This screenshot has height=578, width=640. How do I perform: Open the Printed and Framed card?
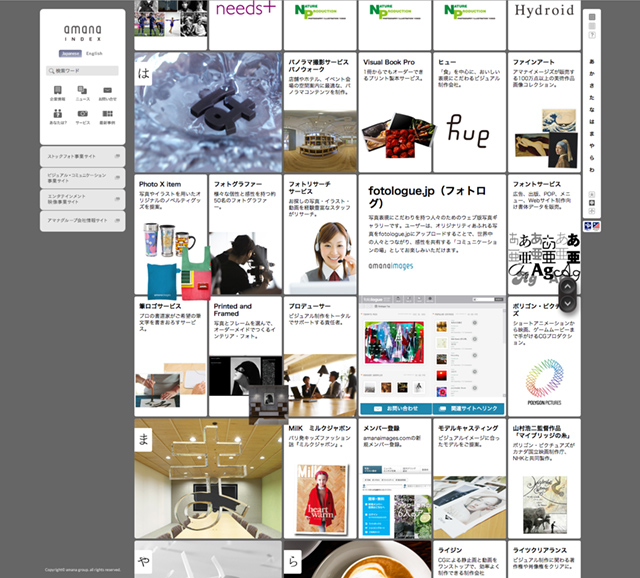245,356
